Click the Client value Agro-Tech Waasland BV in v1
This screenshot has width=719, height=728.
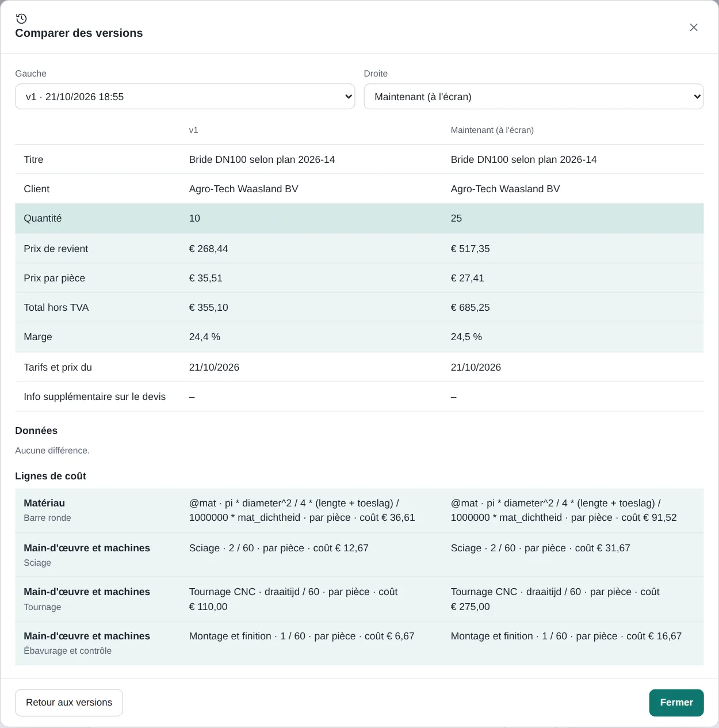click(x=243, y=189)
